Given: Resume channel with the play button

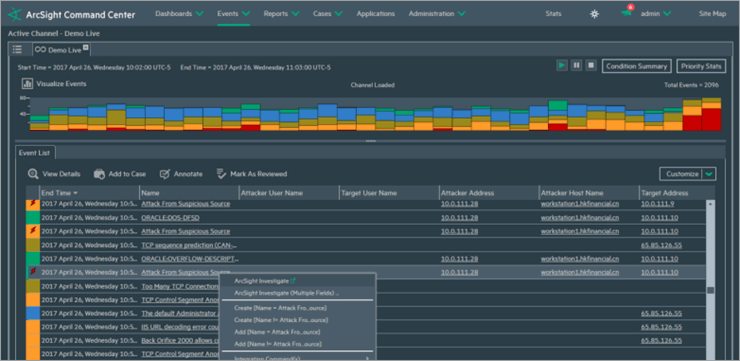Looking at the screenshot, I should pos(561,66).
